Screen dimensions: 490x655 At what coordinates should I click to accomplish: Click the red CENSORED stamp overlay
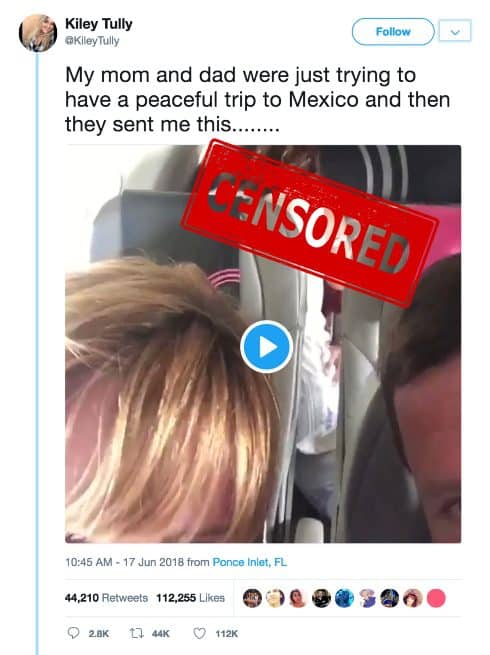(310, 222)
